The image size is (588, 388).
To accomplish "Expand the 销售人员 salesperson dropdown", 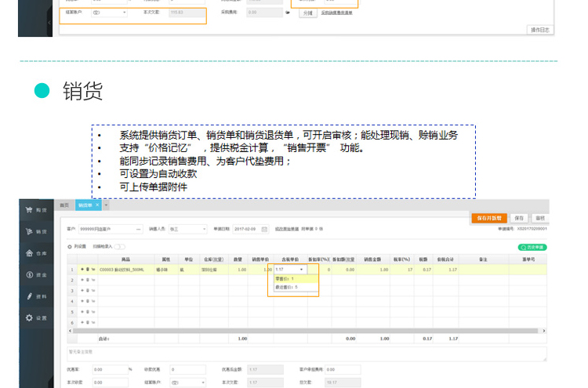I will (x=204, y=229).
